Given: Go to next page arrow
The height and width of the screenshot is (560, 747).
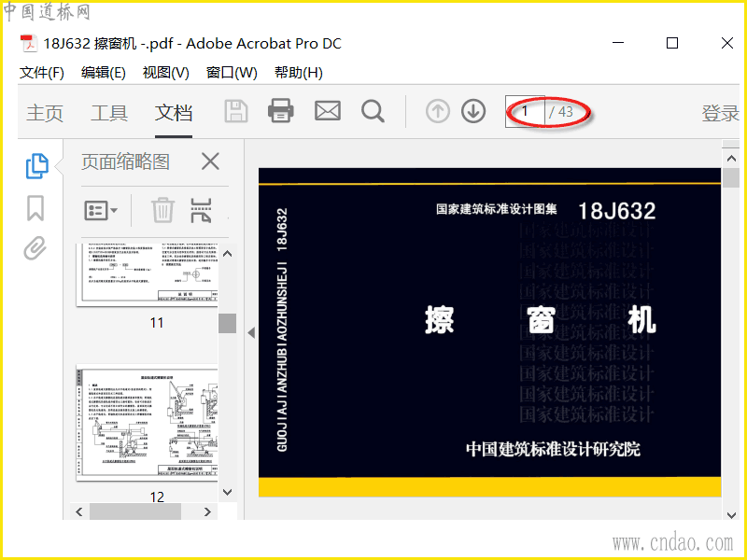Looking at the screenshot, I should [473, 111].
